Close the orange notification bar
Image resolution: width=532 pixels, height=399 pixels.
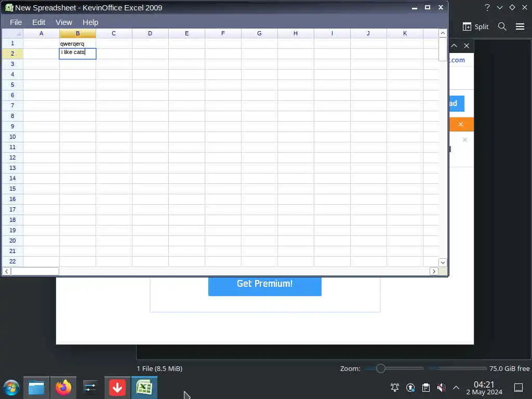461,125
